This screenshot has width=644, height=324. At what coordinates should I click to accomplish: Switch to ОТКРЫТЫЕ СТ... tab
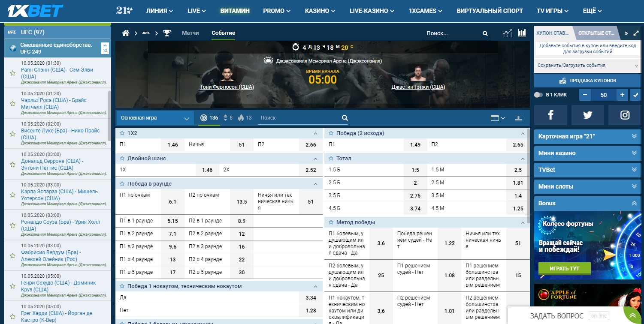596,33
